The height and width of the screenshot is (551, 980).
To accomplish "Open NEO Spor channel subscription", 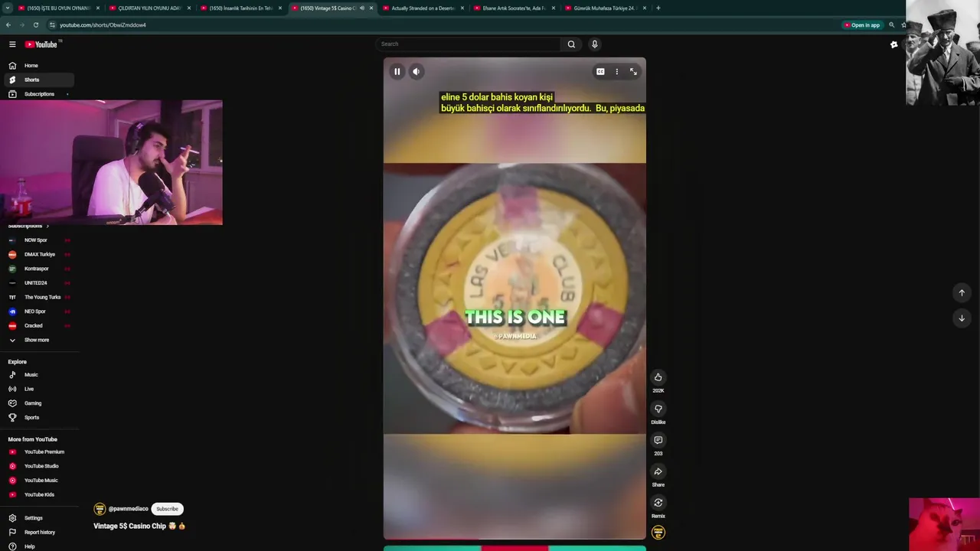I will (38, 311).
